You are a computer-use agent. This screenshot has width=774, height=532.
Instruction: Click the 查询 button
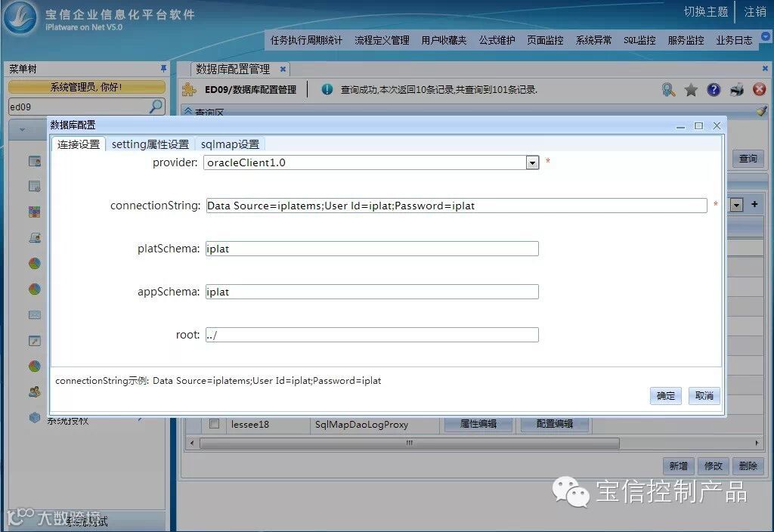tap(748, 159)
